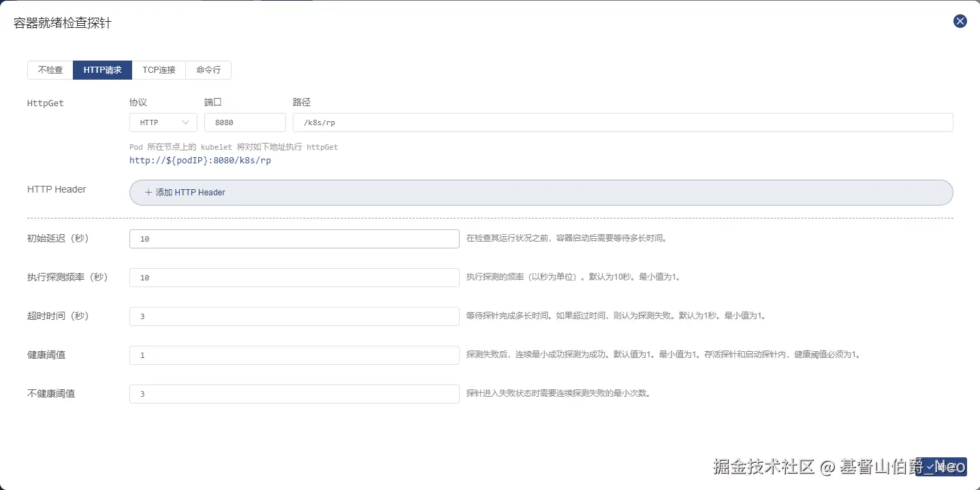Click the 初始延迟（秒） label
The width and height of the screenshot is (980, 490).
(58, 238)
